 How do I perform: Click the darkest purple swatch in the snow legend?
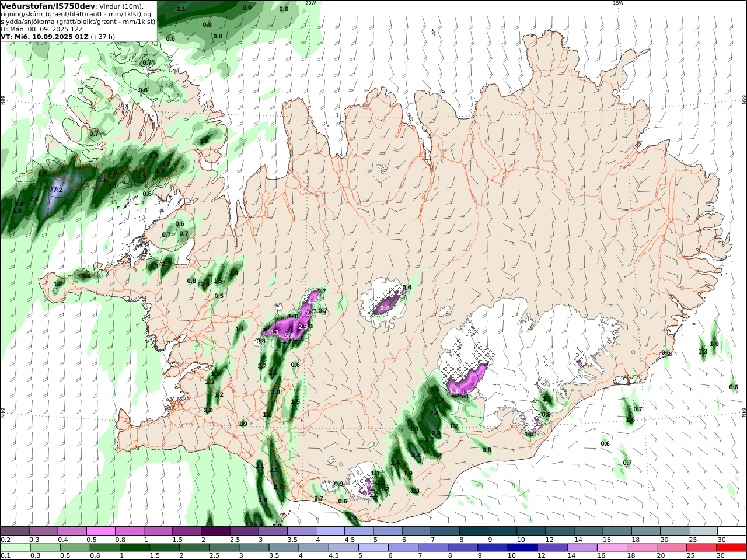[215, 531]
